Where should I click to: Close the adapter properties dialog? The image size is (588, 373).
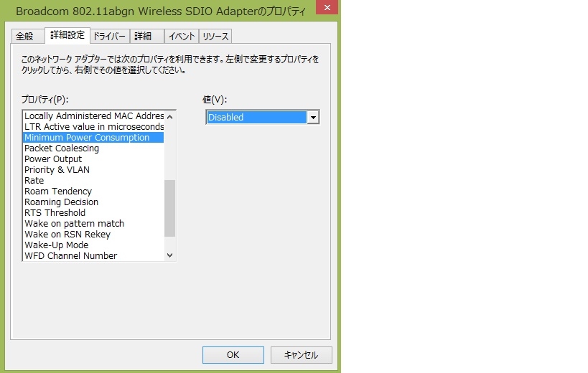coord(327,7)
